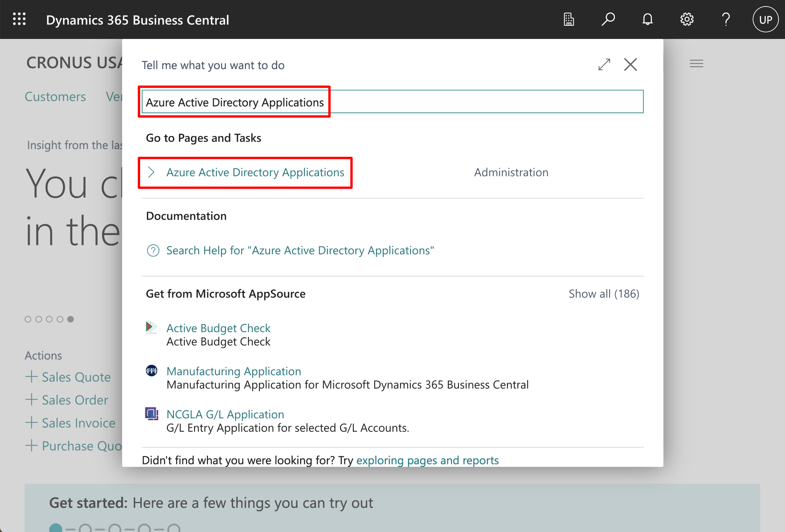Viewport: 785px width, 532px height.
Task: Open the hamburger menu next to the dialog
Action: coord(696,63)
